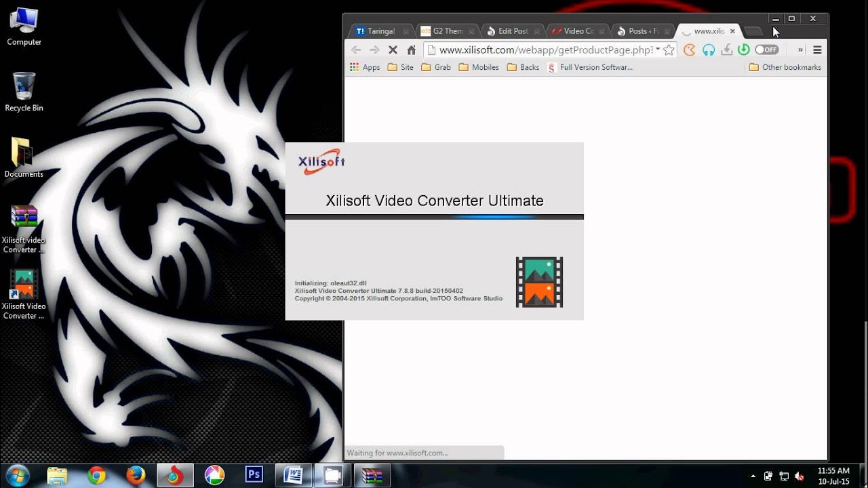This screenshot has width=868, height=488.
Task: Open the Grab bookmarks folder
Action: [x=436, y=67]
